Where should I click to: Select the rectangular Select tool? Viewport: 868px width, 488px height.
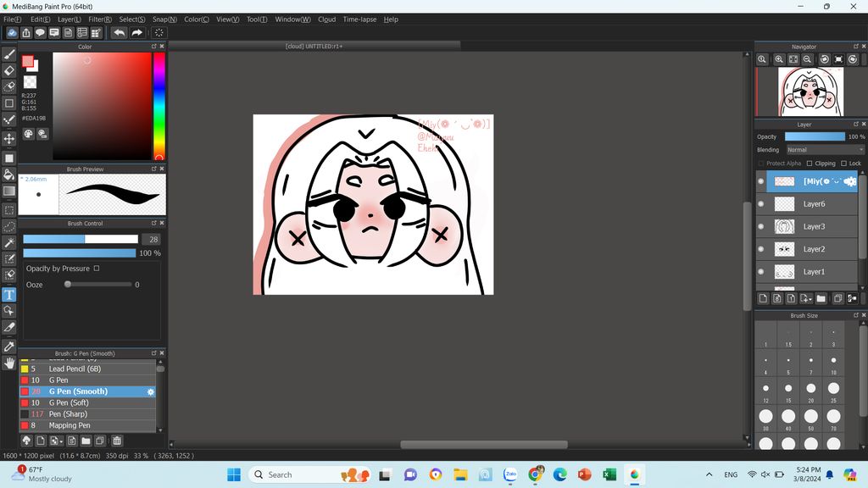coord(9,210)
